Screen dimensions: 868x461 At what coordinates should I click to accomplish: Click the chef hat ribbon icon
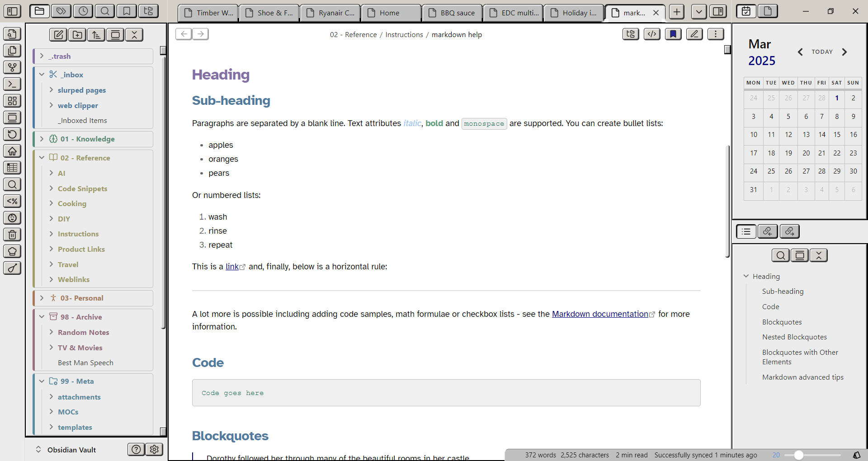tap(12, 251)
